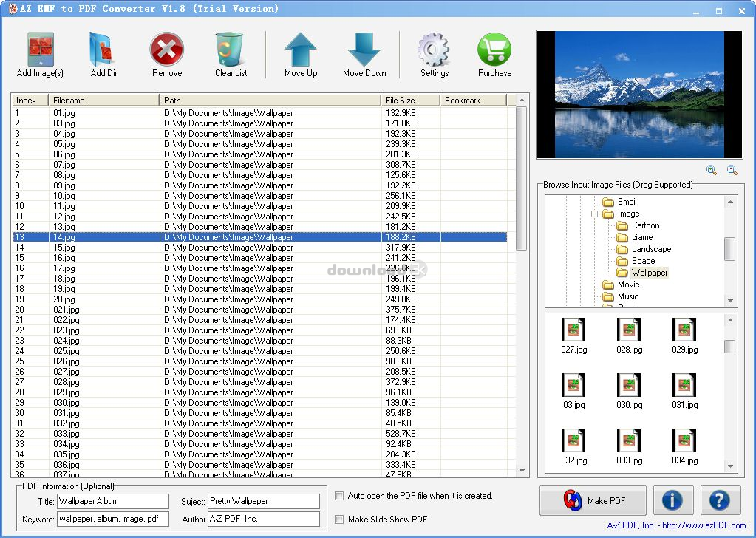Click the Bookmark column header

pyautogui.click(x=474, y=101)
